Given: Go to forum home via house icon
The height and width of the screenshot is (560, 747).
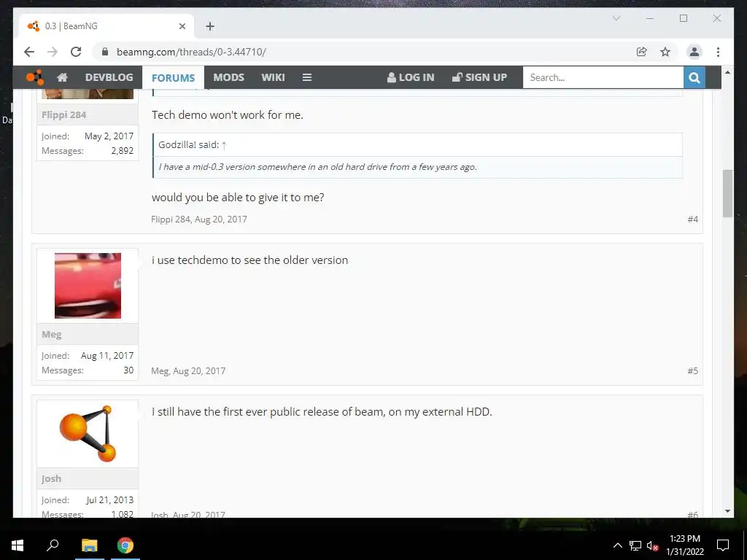Looking at the screenshot, I should [62, 77].
